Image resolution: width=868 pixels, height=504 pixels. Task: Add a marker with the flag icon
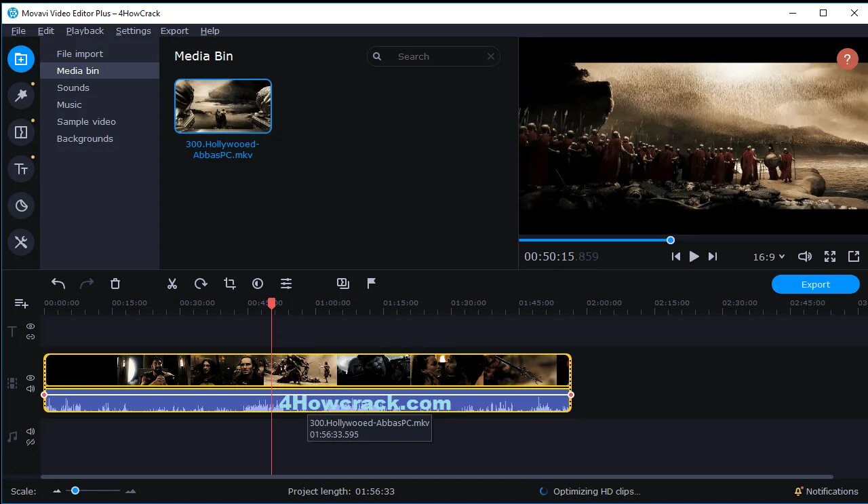pyautogui.click(x=372, y=284)
